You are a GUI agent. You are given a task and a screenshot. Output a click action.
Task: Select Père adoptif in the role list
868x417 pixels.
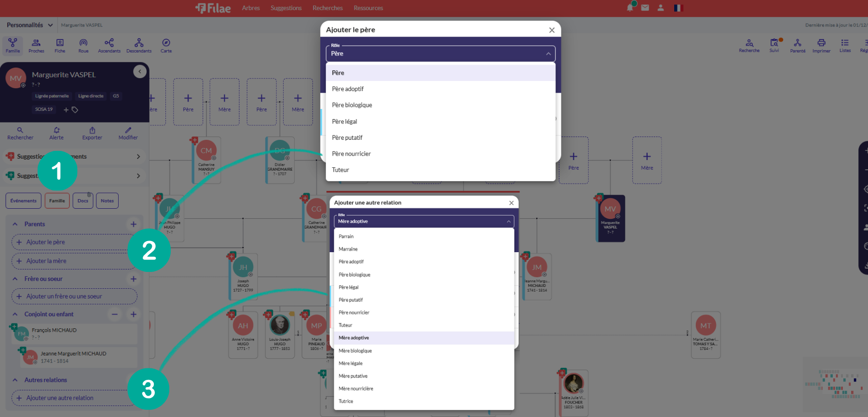tap(348, 89)
